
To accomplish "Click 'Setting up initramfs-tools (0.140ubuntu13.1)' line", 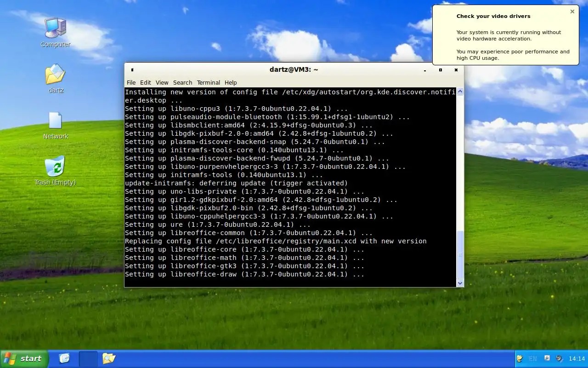I will (x=224, y=175).
